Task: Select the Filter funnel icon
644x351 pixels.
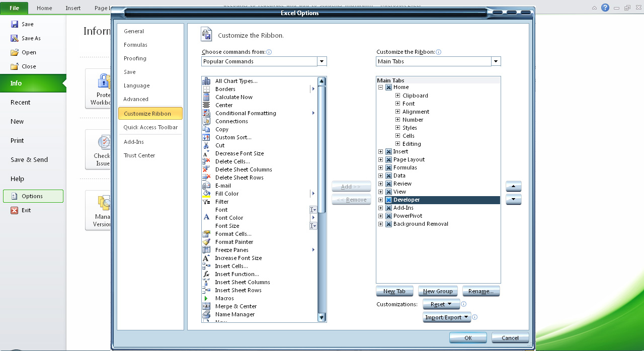Action: (206, 202)
